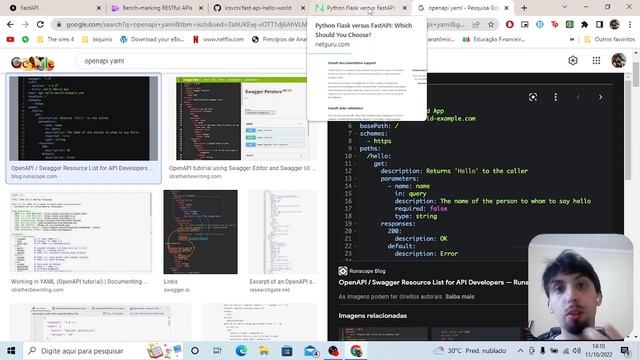Open the Google account avatar
This screenshot has height=360, width=640.
[618, 60]
